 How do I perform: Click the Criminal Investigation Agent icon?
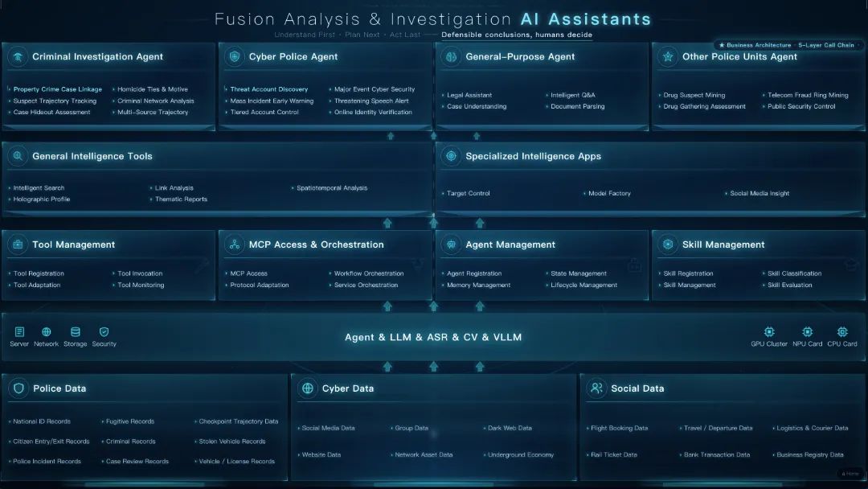click(18, 56)
